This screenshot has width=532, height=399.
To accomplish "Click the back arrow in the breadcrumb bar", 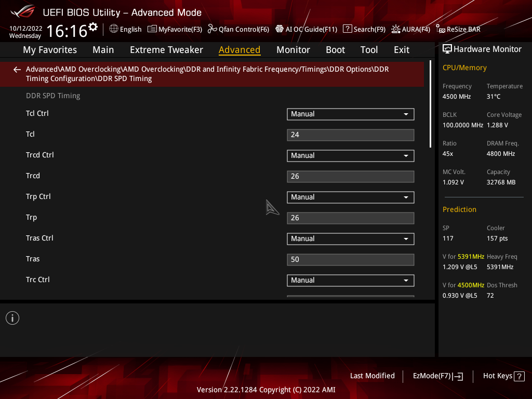I will tap(17, 70).
